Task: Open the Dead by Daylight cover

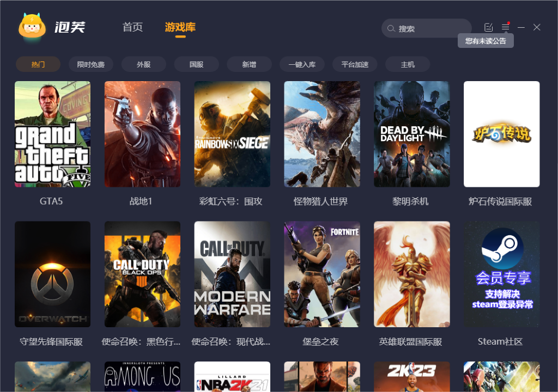Action: [x=412, y=134]
